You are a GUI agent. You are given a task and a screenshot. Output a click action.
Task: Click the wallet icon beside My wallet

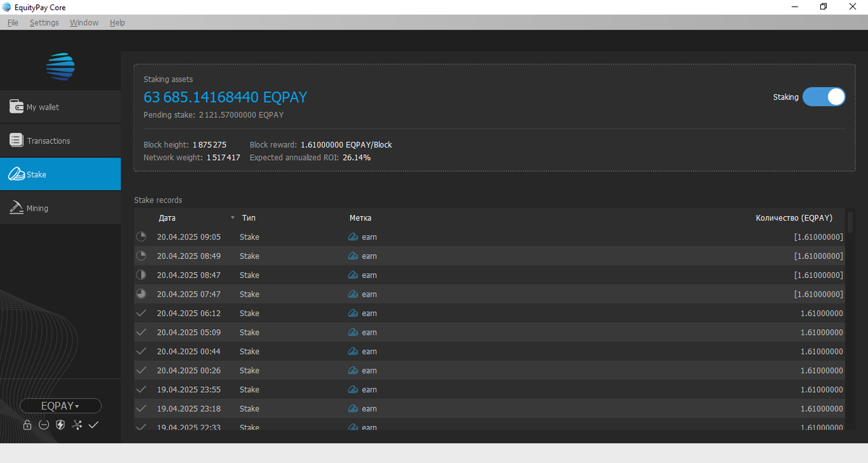click(x=17, y=106)
